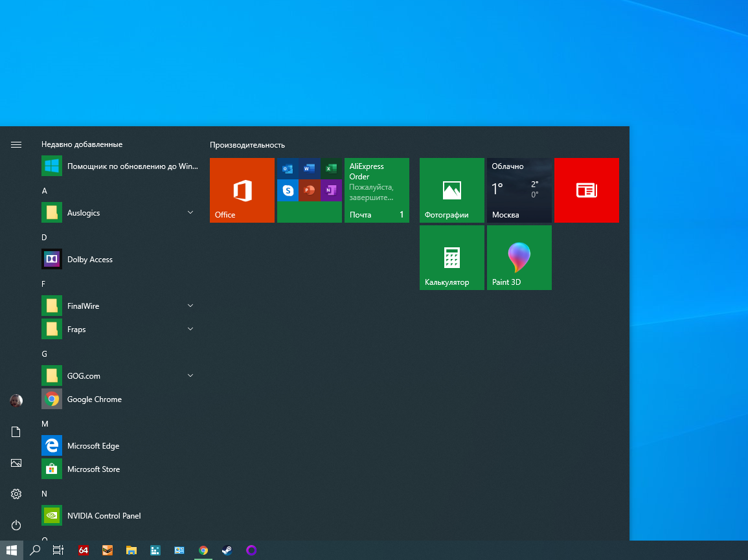The height and width of the screenshot is (560, 748).
Task: Open the AIDA64 taskbar icon
Action: (84, 550)
